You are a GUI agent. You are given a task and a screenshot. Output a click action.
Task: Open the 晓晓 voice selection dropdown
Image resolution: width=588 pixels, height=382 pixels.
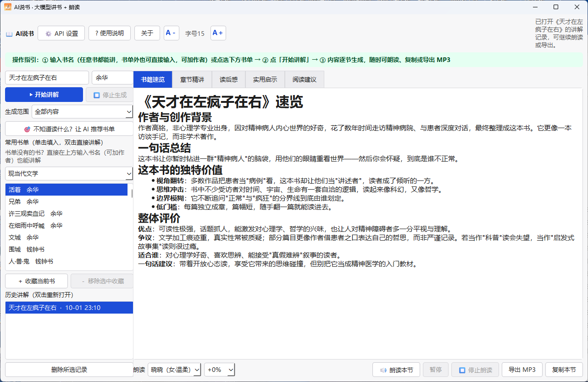click(x=174, y=370)
